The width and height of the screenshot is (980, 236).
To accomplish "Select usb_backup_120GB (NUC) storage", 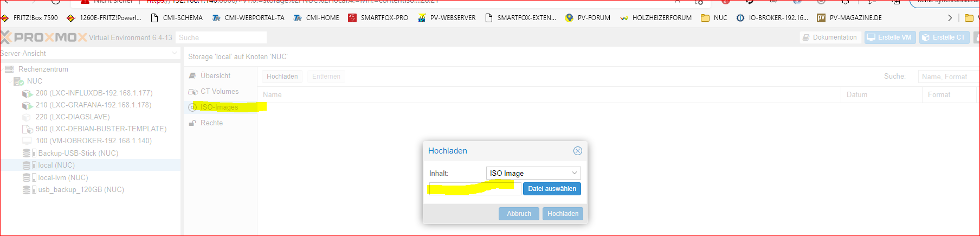I will [81, 189].
